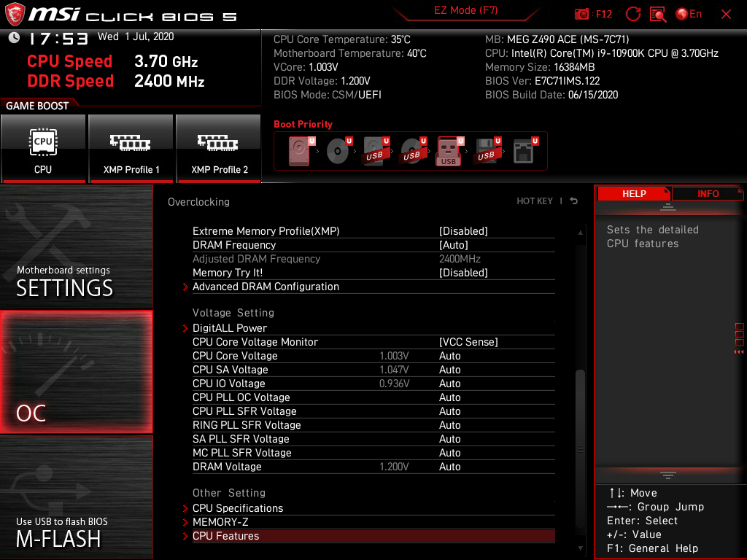
Task: Click the HOT KEY label
Action: click(535, 201)
